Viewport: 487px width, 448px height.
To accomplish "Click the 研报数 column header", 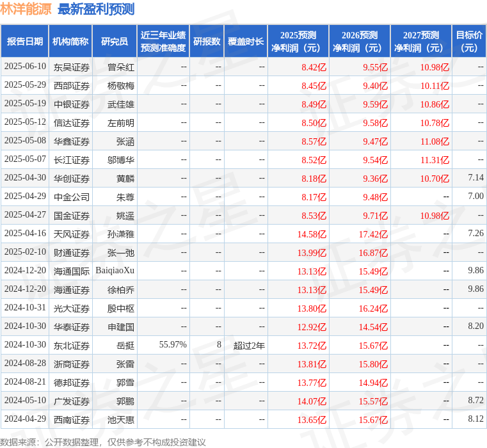I will pyautogui.click(x=207, y=42).
